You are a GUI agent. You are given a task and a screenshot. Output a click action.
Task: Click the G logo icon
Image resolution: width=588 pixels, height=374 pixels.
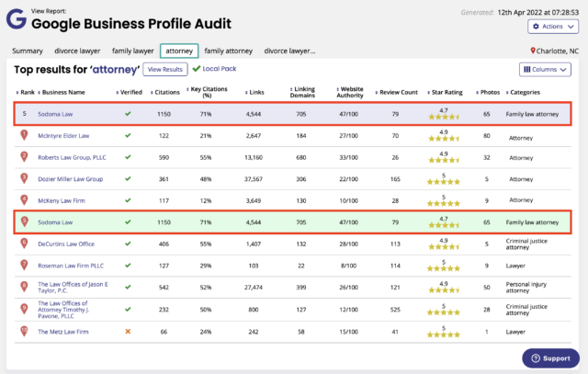(17, 20)
